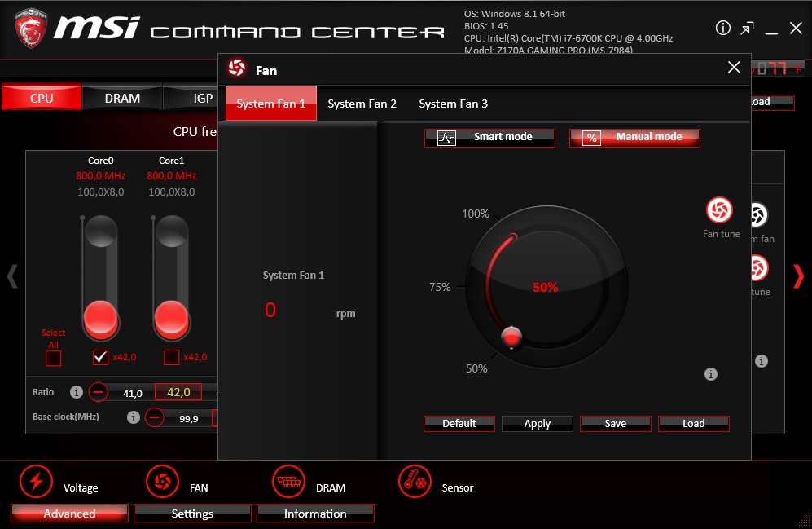Click the 100% mark on the dial
Image resolution: width=812 pixels, height=529 pixels.
476,214
